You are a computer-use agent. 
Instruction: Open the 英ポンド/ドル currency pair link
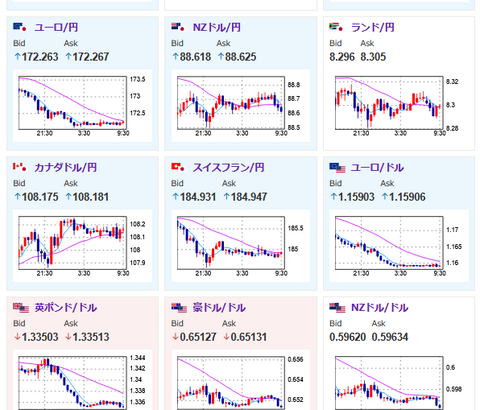pos(66,307)
